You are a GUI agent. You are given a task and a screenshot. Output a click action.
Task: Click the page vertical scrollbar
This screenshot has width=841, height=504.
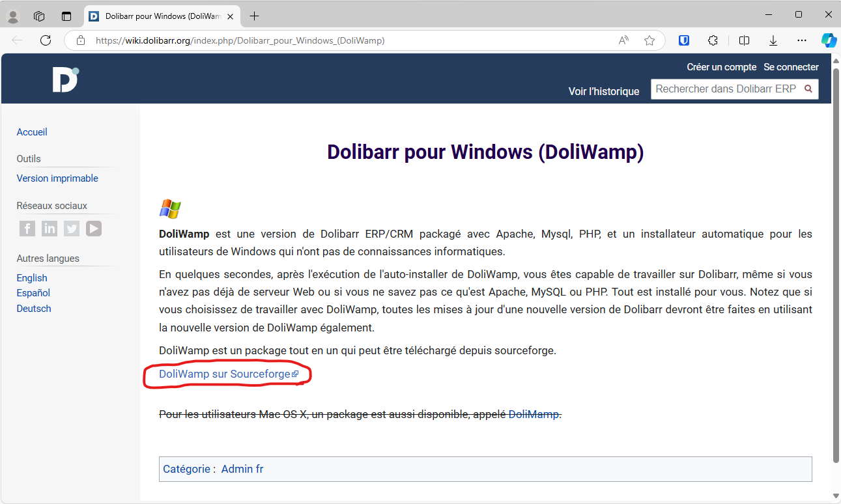836,260
